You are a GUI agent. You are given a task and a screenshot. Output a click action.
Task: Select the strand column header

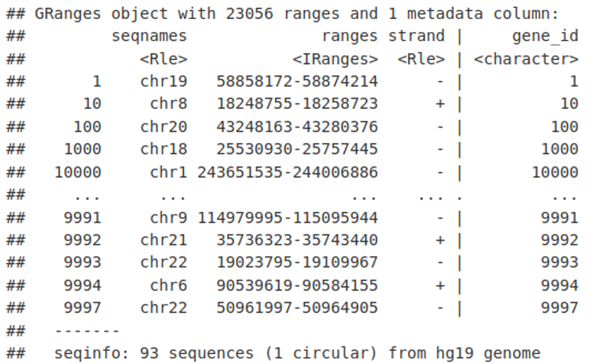[416, 36]
